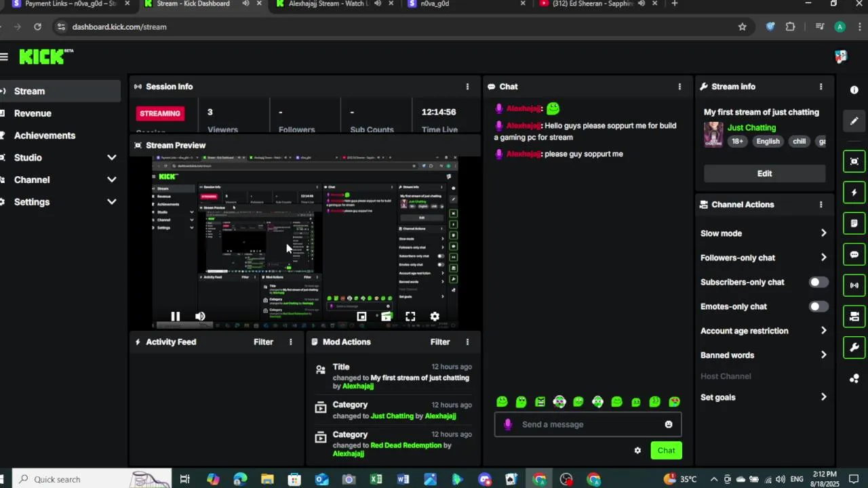This screenshot has width=868, height=488.
Task: Pause the stream preview
Action: click(175, 317)
